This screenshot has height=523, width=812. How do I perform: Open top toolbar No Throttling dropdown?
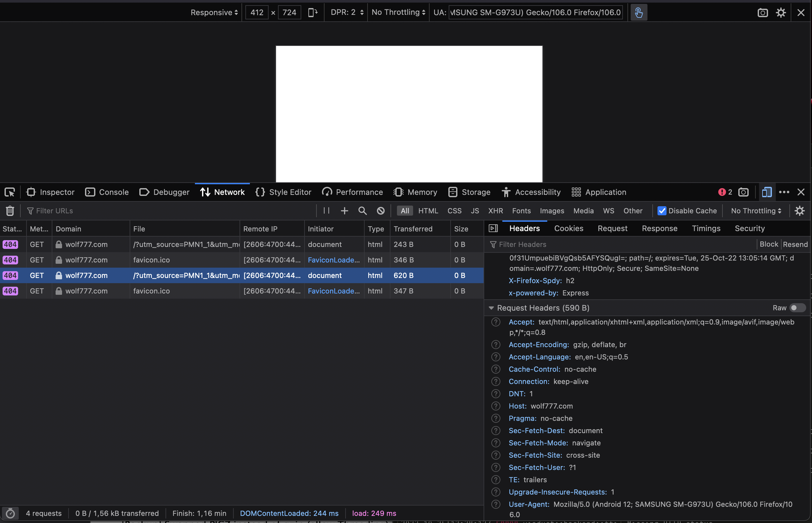click(x=398, y=13)
